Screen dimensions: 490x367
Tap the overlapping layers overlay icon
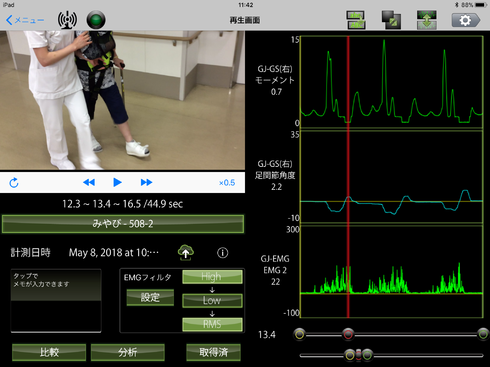point(391,20)
